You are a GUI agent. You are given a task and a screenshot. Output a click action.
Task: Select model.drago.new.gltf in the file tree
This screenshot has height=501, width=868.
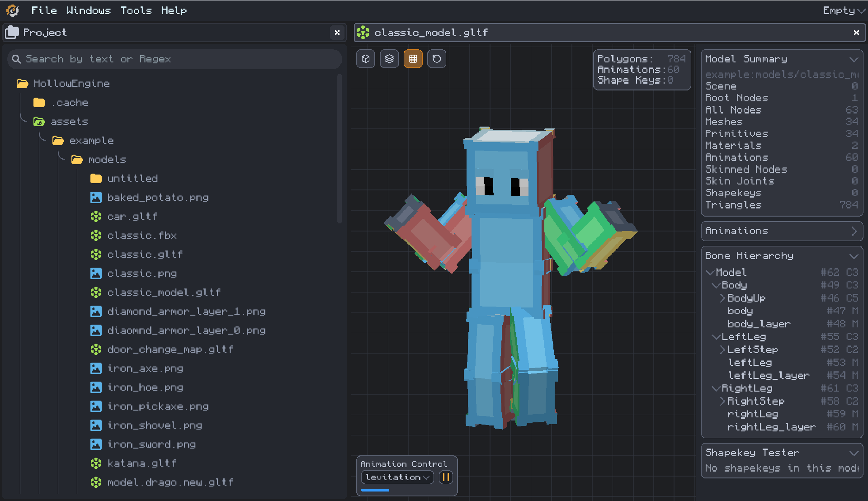coord(170,482)
